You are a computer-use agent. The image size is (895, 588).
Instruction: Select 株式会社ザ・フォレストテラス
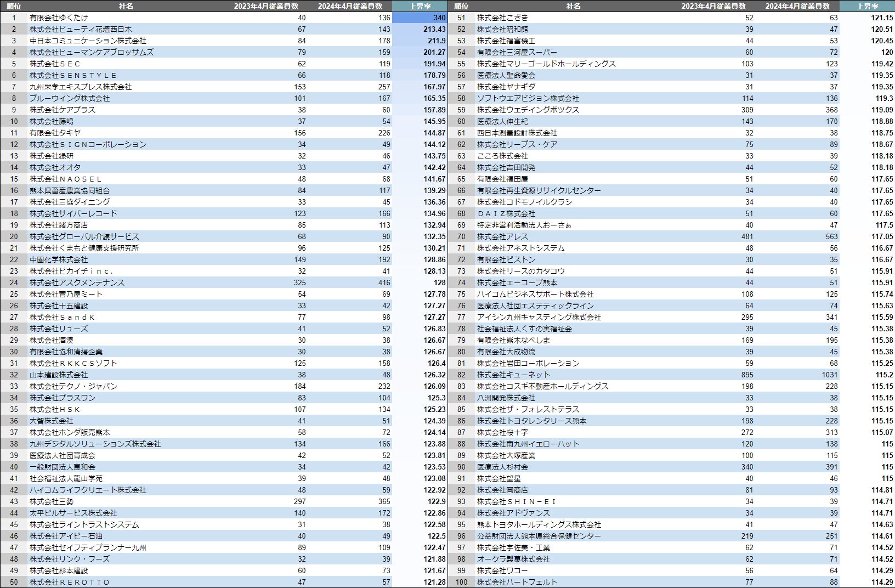[528, 409]
